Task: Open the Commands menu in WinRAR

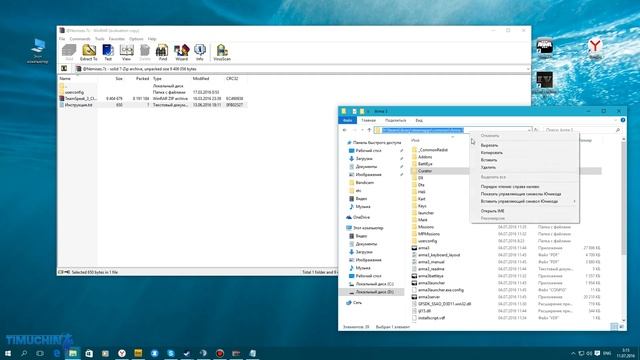Action: coord(80,39)
